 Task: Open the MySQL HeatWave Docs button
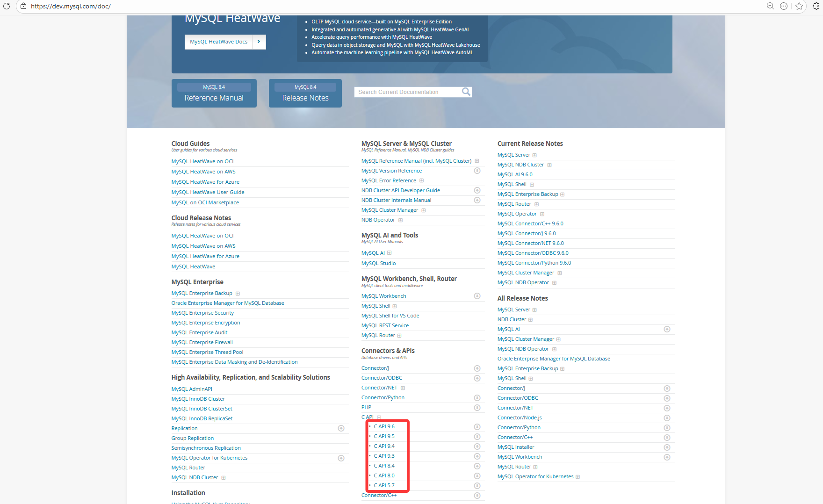point(219,42)
